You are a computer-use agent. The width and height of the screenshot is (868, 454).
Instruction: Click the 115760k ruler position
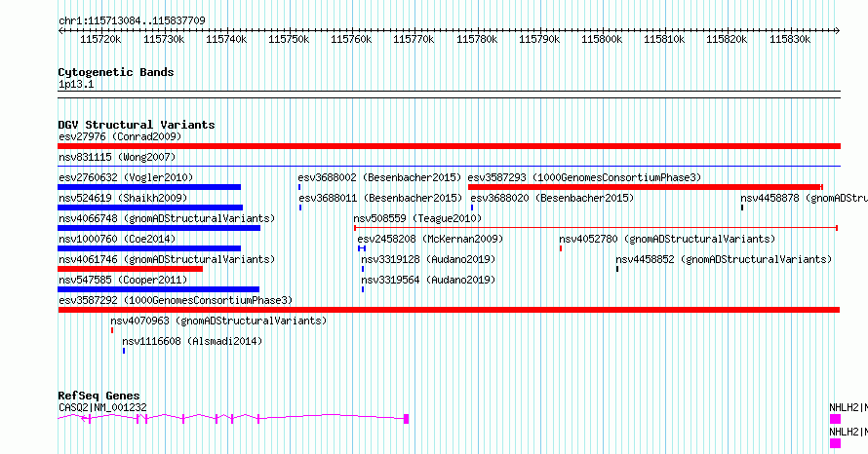pyautogui.click(x=351, y=39)
